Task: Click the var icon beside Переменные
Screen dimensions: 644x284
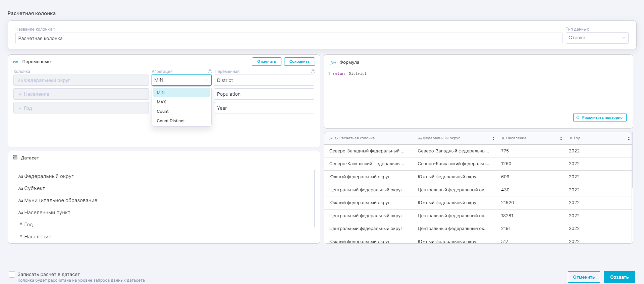Action: (x=16, y=62)
